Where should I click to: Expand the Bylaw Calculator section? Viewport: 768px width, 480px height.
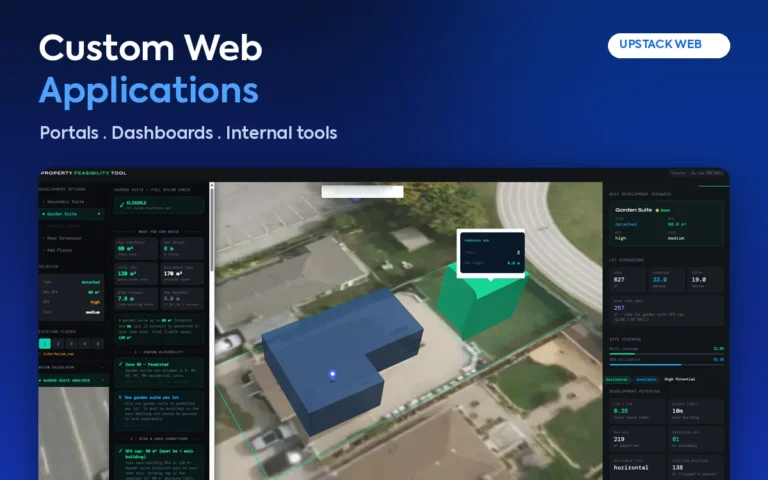tap(72, 367)
